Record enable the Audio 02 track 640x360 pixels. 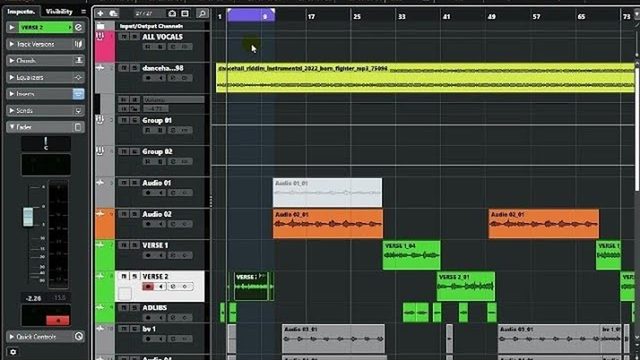click(x=148, y=224)
